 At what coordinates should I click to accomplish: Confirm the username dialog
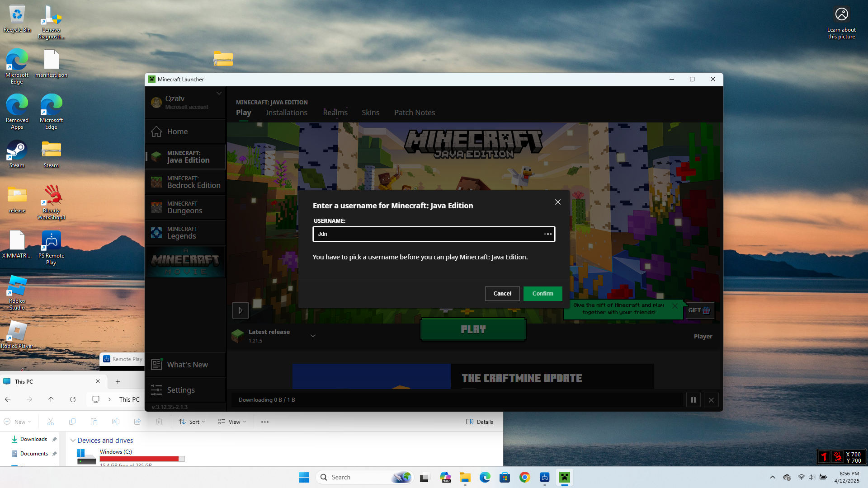tap(543, 294)
